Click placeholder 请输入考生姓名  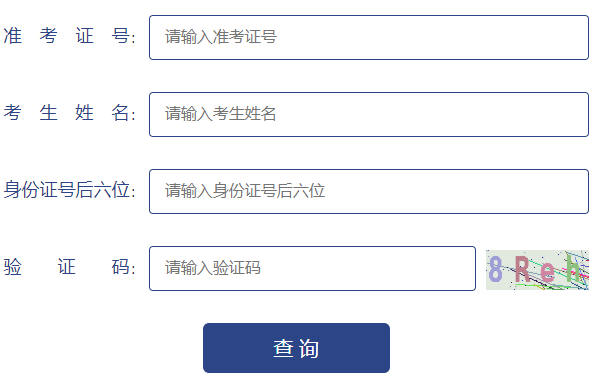click(220, 114)
